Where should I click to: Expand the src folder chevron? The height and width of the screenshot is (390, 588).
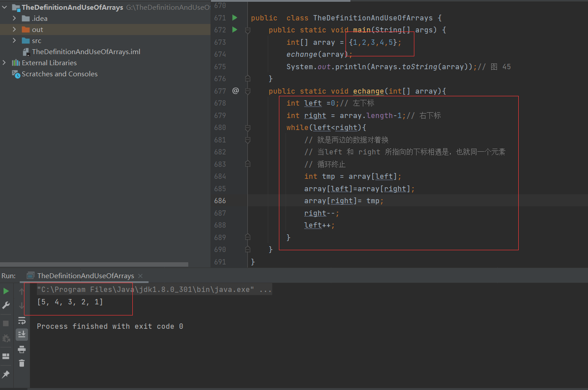(14, 40)
